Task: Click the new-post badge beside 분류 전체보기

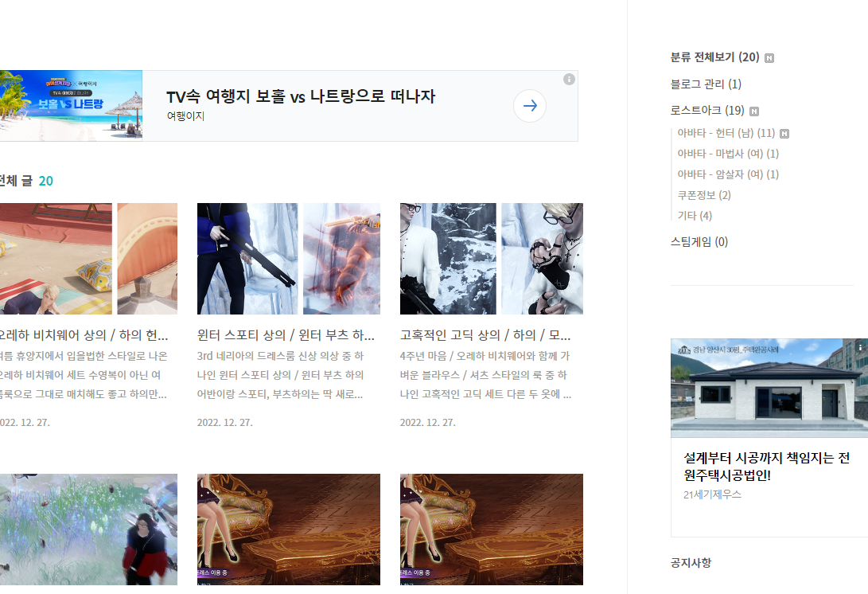Action: (x=769, y=58)
